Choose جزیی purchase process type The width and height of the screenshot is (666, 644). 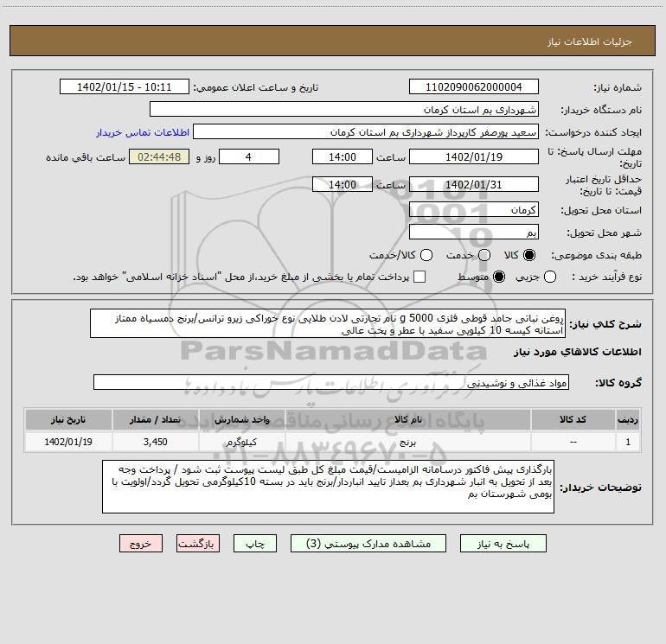click(550, 277)
